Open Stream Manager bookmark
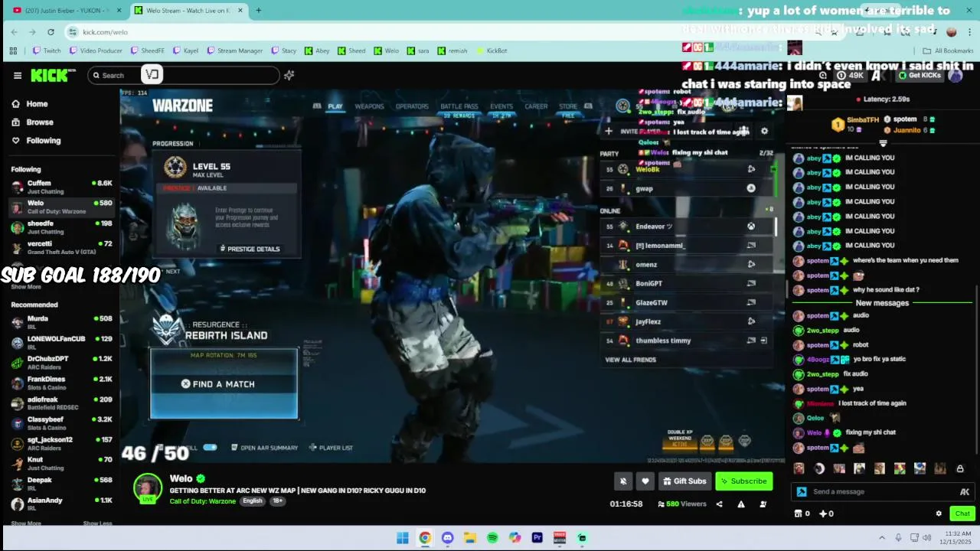 (x=234, y=51)
